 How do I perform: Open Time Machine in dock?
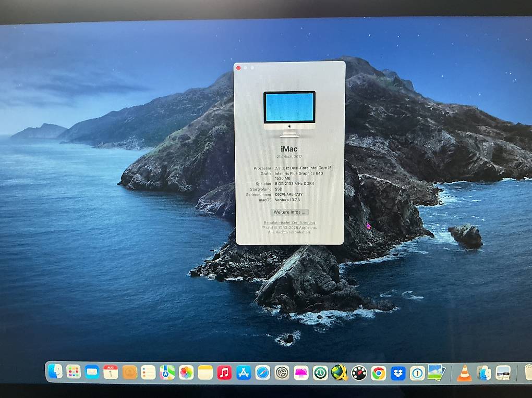[x=320, y=373]
